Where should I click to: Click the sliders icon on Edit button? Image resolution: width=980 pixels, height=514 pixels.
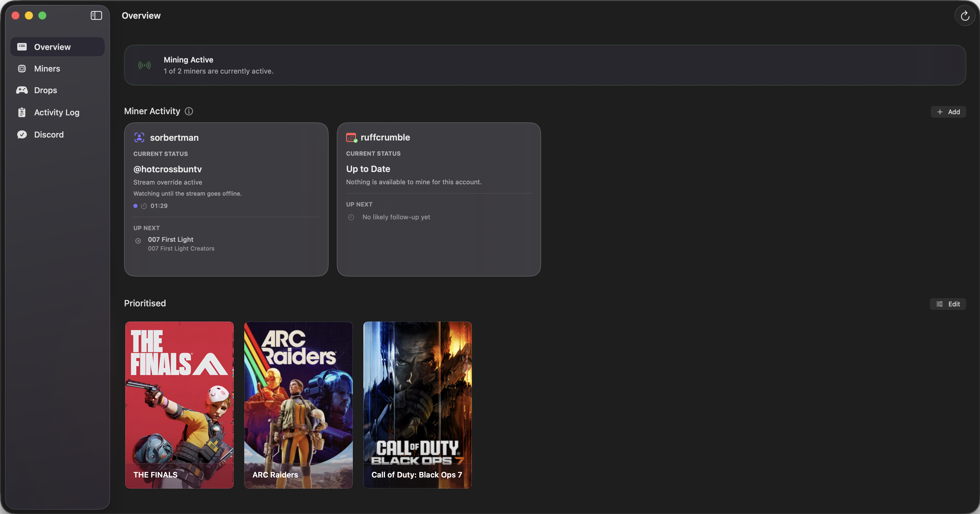coord(939,304)
